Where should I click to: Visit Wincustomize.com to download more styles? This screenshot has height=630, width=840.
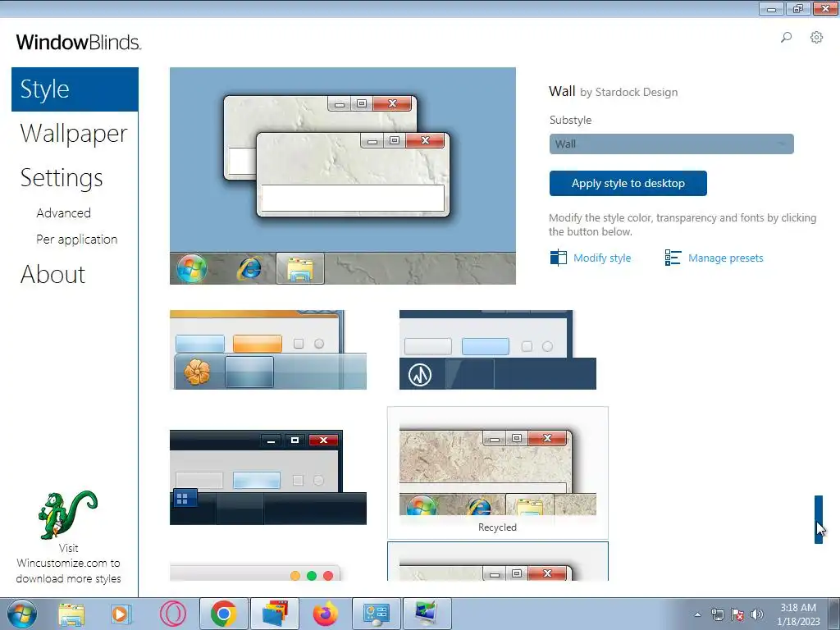(x=68, y=564)
